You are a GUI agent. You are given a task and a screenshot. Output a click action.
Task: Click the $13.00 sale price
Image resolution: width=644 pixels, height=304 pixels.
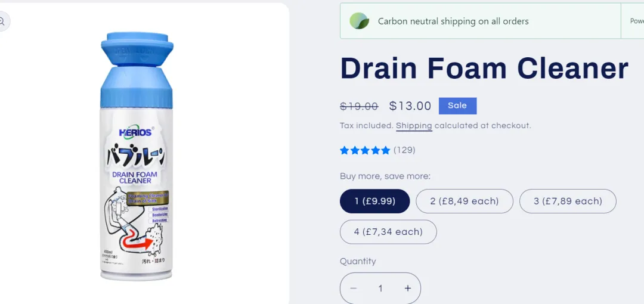click(410, 106)
